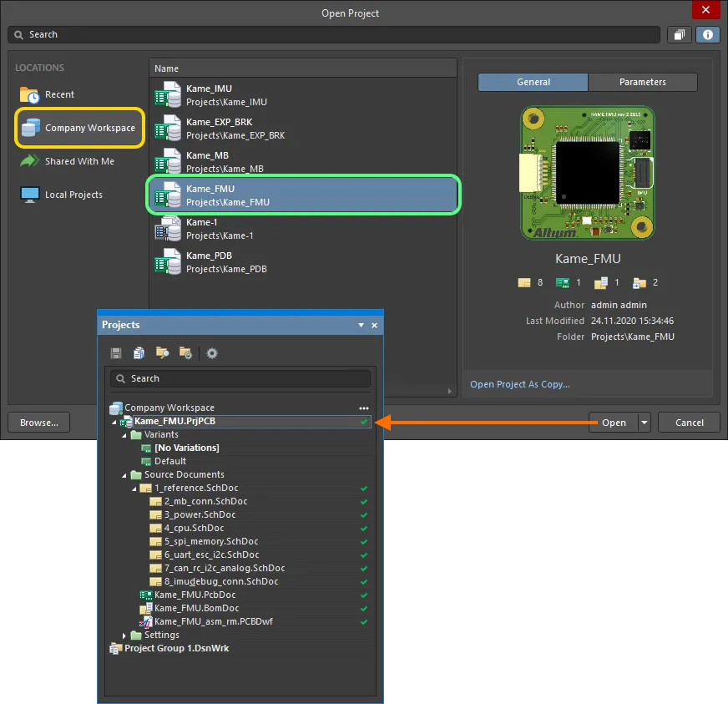Click the Projects panel Search field
The width and height of the screenshot is (728, 704).
click(240, 378)
